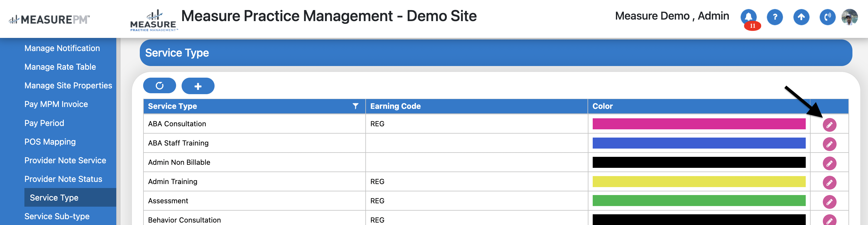
Task: Click the MeasurePM logo at top left
Action: point(49,20)
